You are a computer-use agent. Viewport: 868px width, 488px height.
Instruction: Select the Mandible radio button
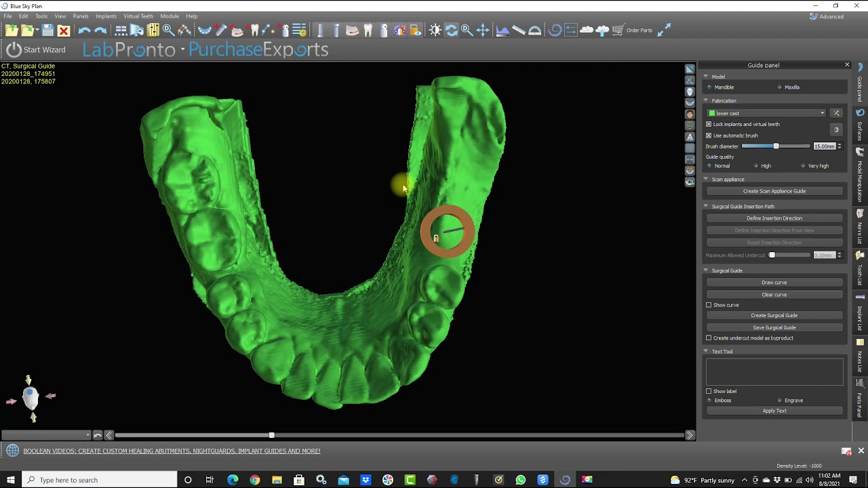(709, 87)
